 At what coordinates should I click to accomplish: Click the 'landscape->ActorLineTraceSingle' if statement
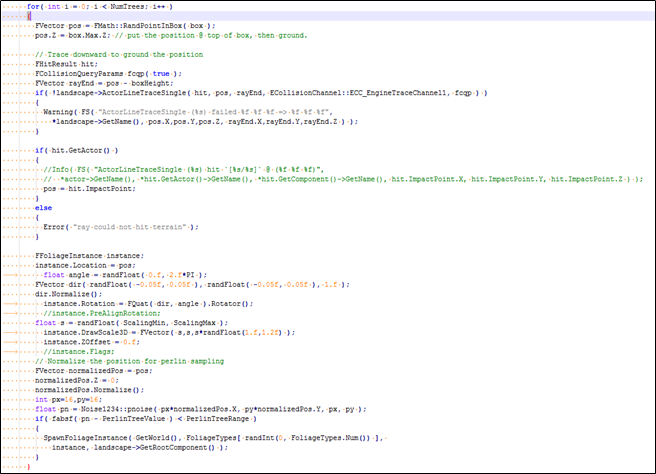pos(261,93)
